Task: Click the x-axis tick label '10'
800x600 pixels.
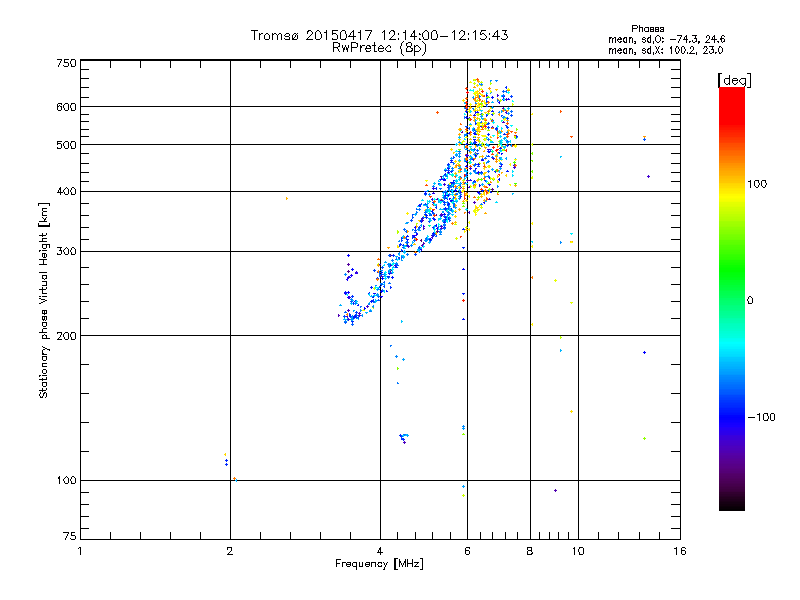Action: (x=578, y=551)
